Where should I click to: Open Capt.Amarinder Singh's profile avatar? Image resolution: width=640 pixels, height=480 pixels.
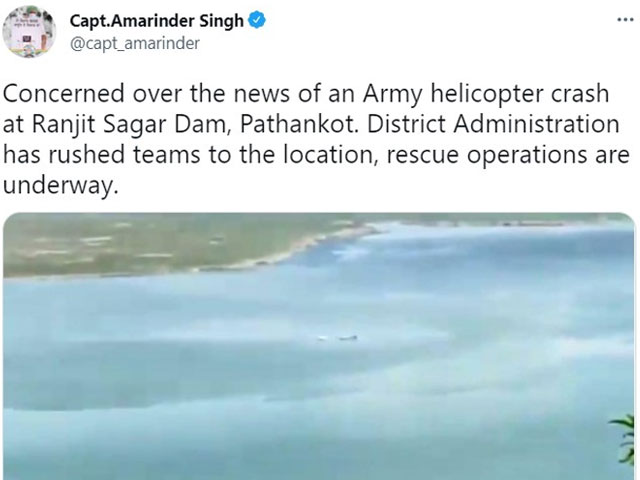pyautogui.click(x=29, y=31)
